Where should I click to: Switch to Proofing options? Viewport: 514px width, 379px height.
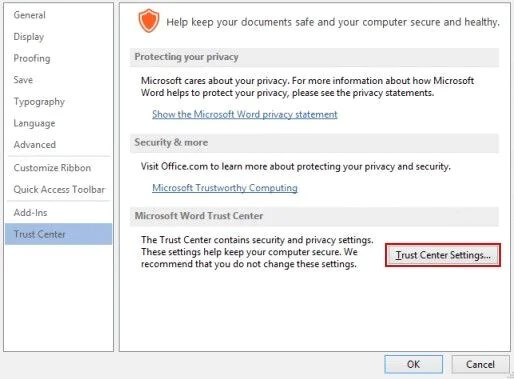pos(32,58)
